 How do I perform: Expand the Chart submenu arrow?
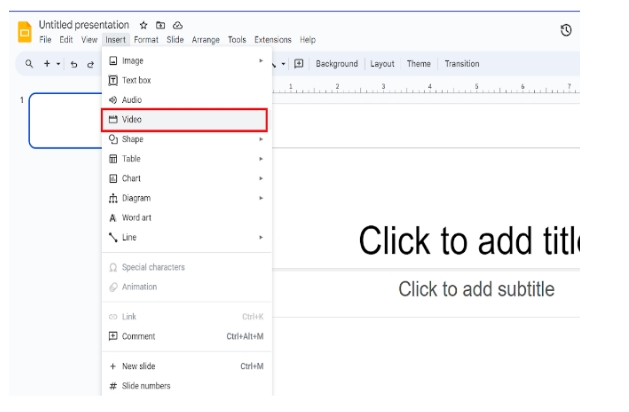coord(261,179)
